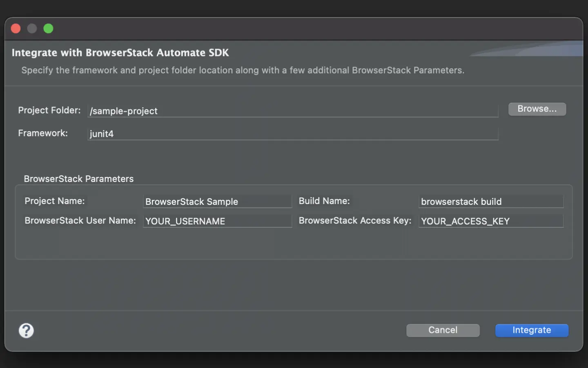Click the green zoom window button

[x=48, y=29]
